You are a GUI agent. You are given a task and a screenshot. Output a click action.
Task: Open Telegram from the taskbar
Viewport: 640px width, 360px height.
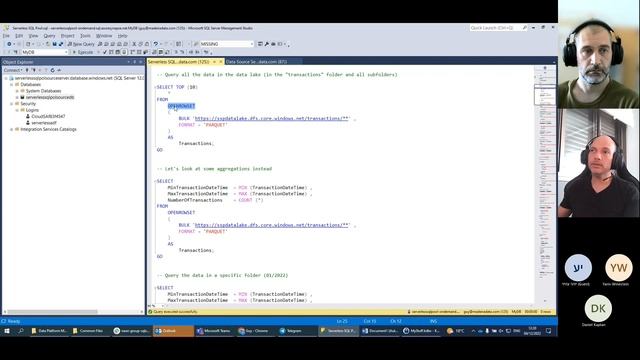click(297, 331)
